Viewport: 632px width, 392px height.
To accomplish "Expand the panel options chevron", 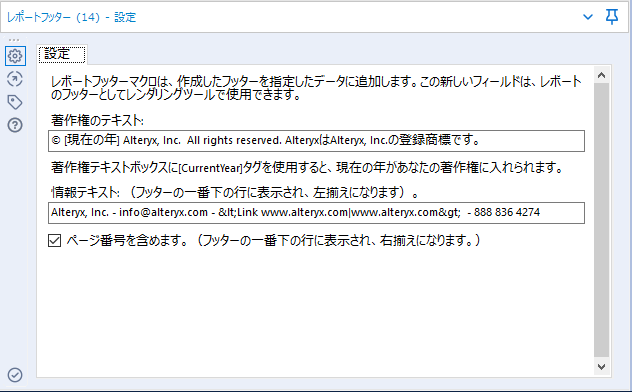I will 588,17.
